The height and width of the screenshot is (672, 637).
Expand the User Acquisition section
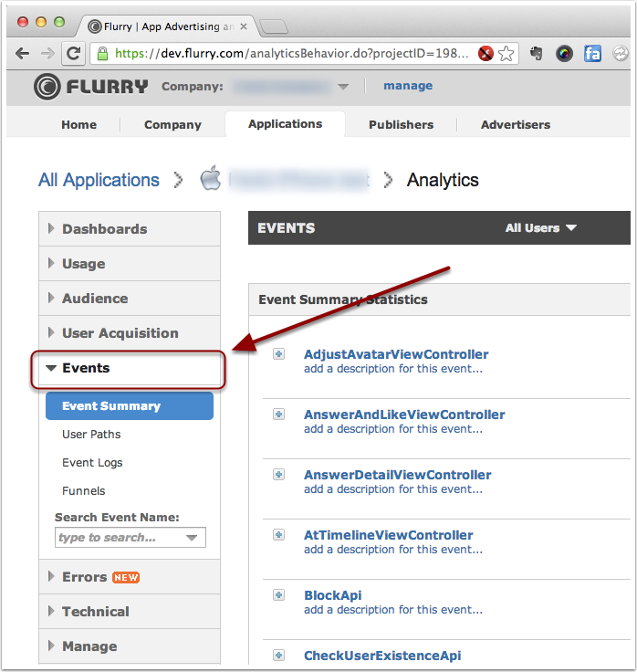point(120,333)
